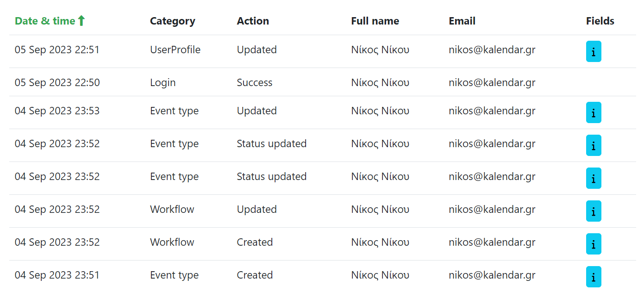The image size is (644, 292).
Task: Click the UserProfile category cell
Action: [175, 50]
